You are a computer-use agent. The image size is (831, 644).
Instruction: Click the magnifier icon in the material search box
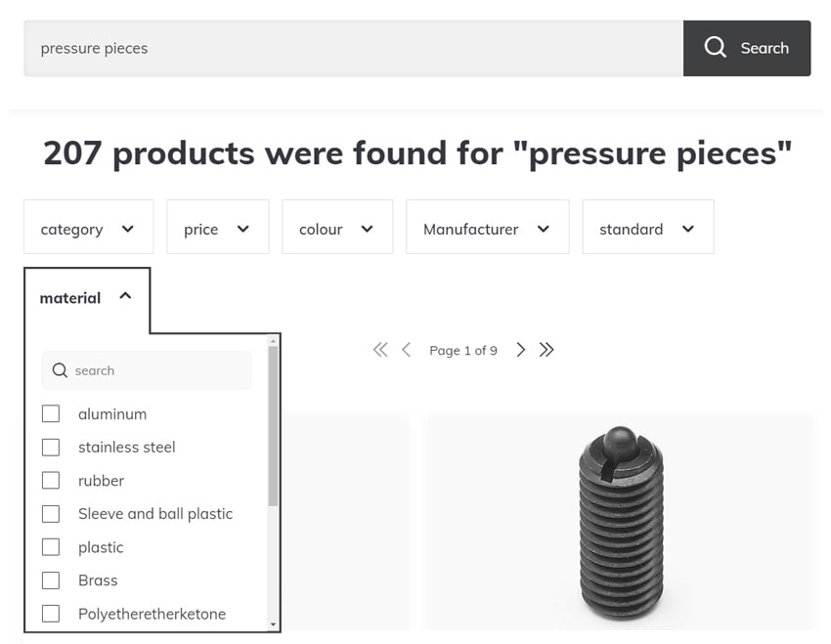[59, 370]
